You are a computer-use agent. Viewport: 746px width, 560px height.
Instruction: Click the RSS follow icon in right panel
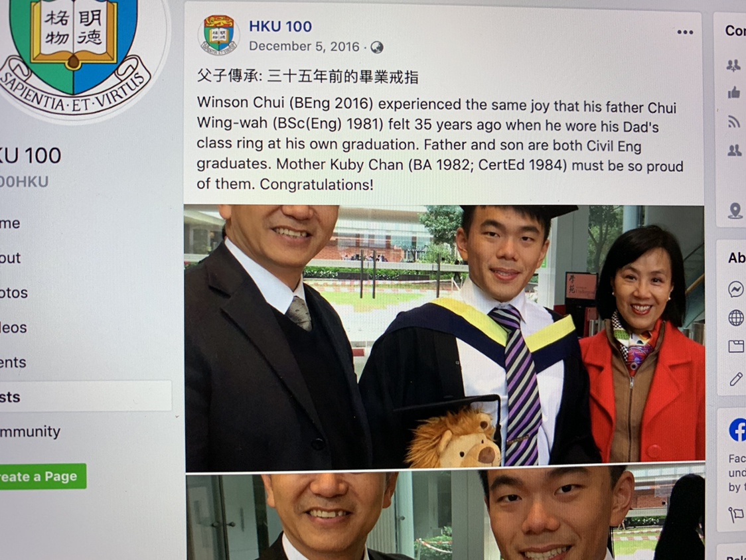click(734, 122)
